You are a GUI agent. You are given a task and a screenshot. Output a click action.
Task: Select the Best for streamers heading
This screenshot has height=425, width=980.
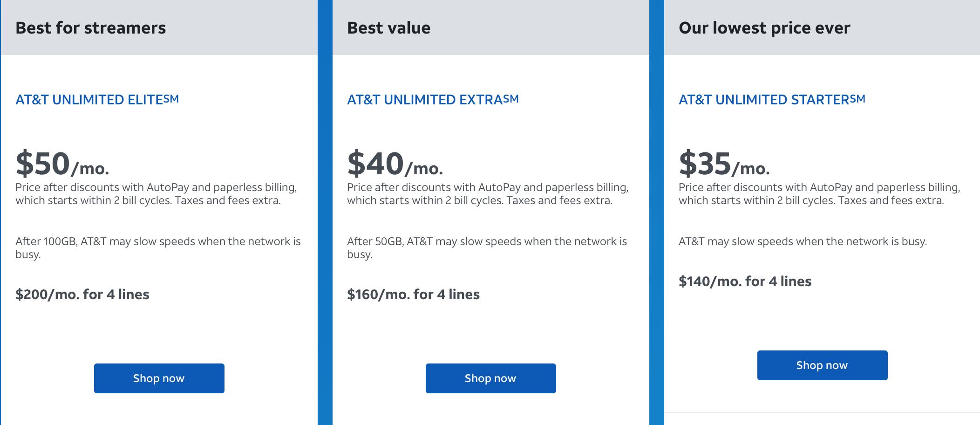[90, 28]
